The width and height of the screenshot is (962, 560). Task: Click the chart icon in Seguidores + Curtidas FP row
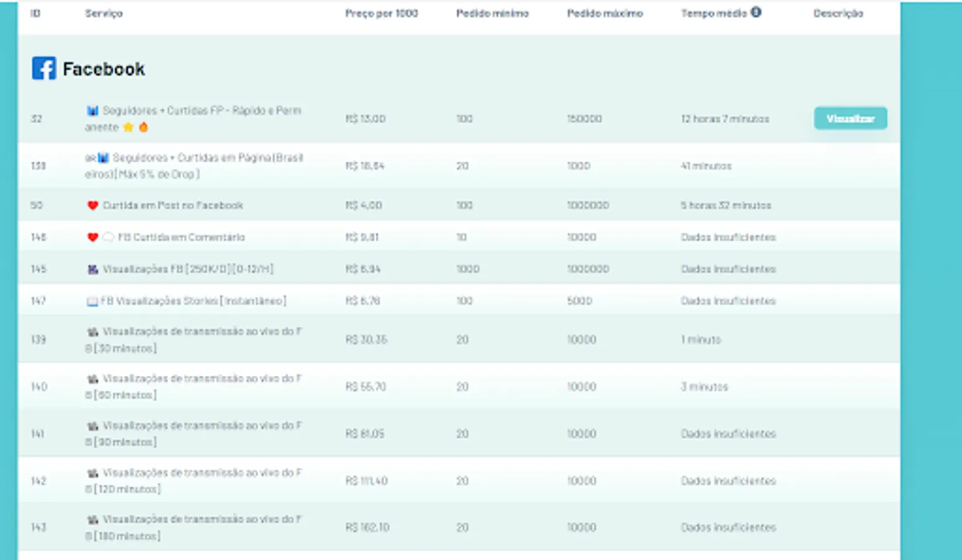(x=93, y=111)
